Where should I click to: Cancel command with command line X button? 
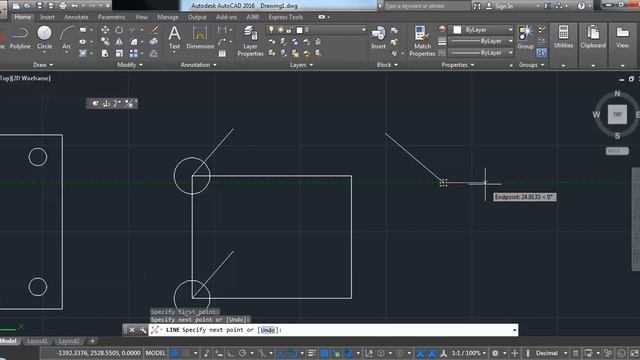pyautogui.click(x=131, y=330)
